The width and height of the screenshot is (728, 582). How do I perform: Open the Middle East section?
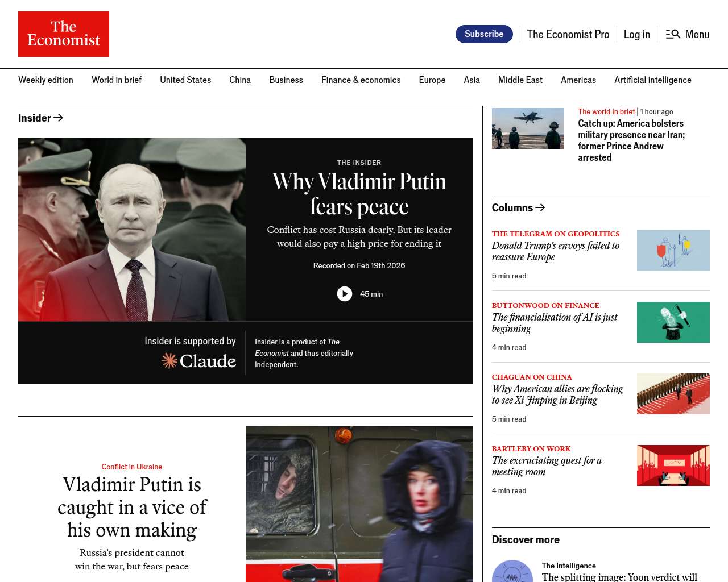[x=520, y=80]
